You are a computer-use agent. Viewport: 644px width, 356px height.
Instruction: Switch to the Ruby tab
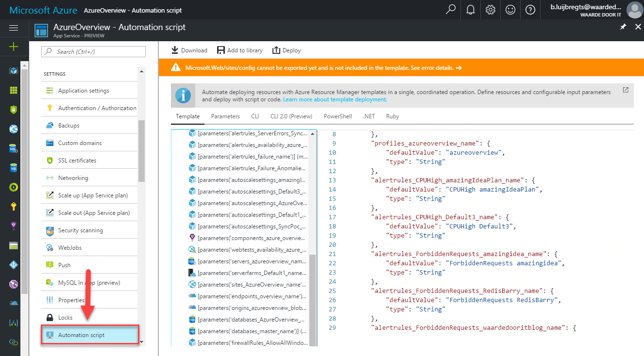392,116
